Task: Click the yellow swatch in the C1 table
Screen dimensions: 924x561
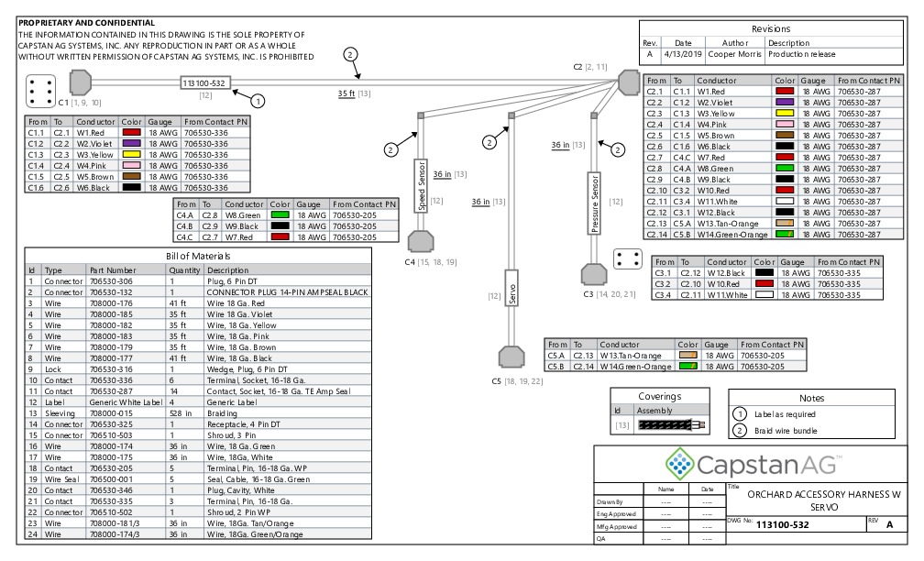Action: [130, 155]
